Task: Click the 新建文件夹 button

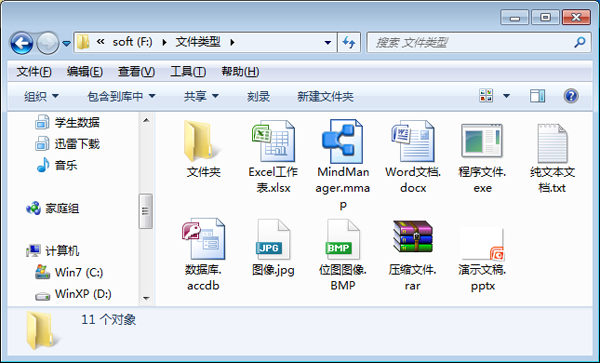Action: [325, 96]
